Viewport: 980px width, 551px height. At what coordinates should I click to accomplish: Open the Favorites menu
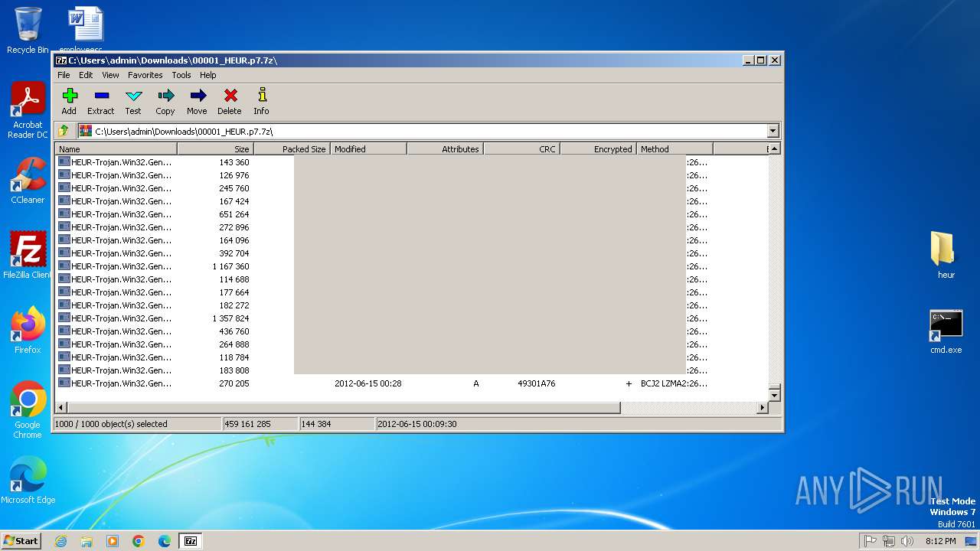145,75
